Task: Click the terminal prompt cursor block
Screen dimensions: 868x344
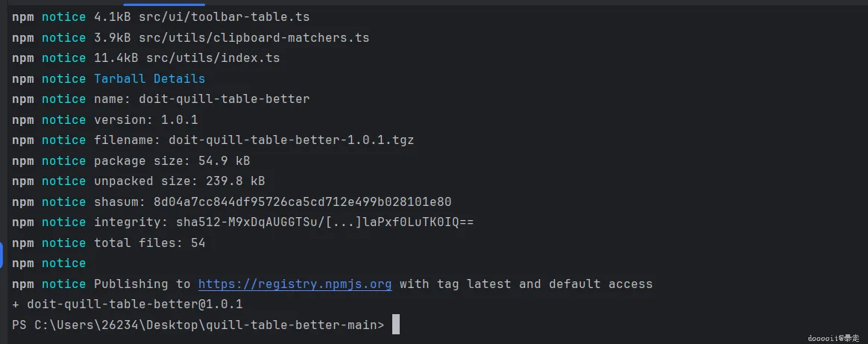Action: pos(396,325)
